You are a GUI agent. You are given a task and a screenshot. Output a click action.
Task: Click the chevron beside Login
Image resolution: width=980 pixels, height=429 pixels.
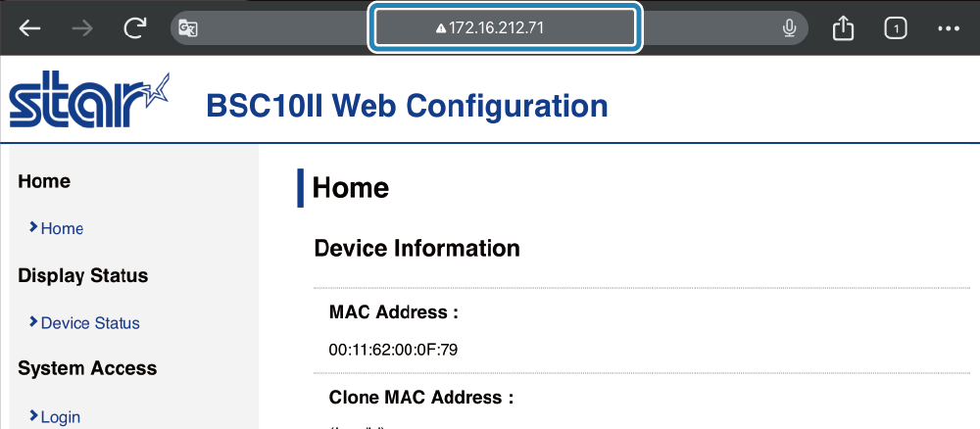(x=34, y=415)
